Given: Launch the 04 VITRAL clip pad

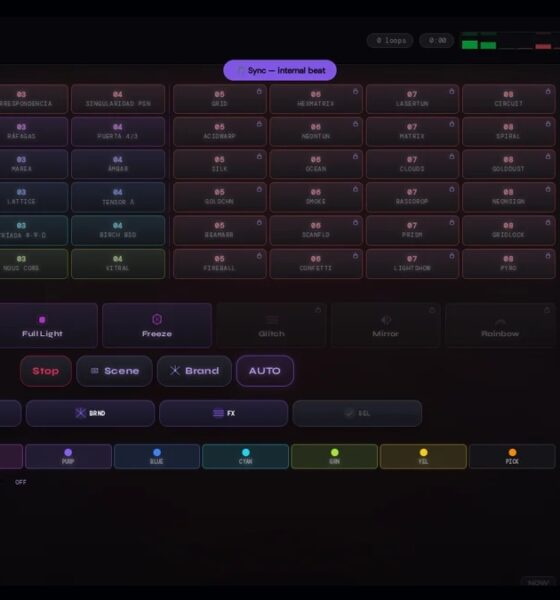Looking at the screenshot, I should (x=118, y=263).
